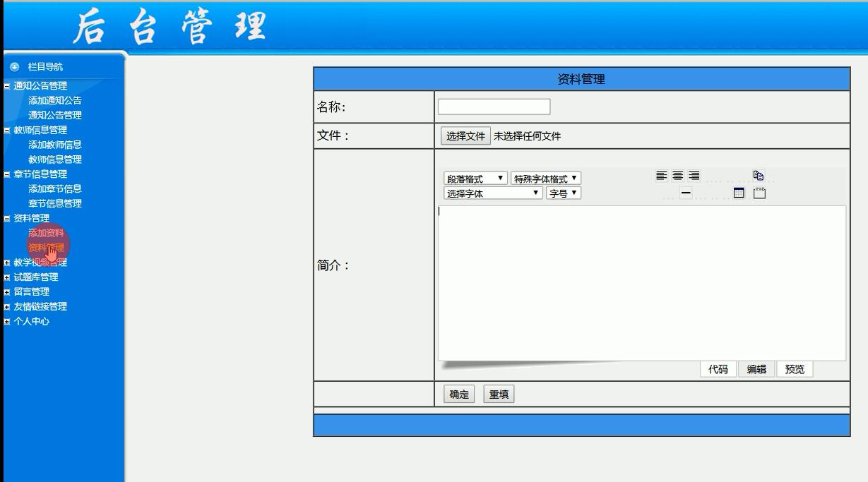The height and width of the screenshot is (482, 868).
Task: Click the 友情链接管理 menu label
Action: [x=40, y=307]
